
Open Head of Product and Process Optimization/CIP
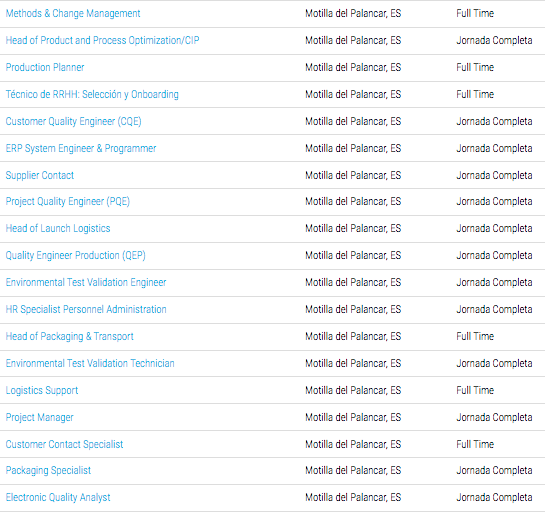tap(103, 41)
